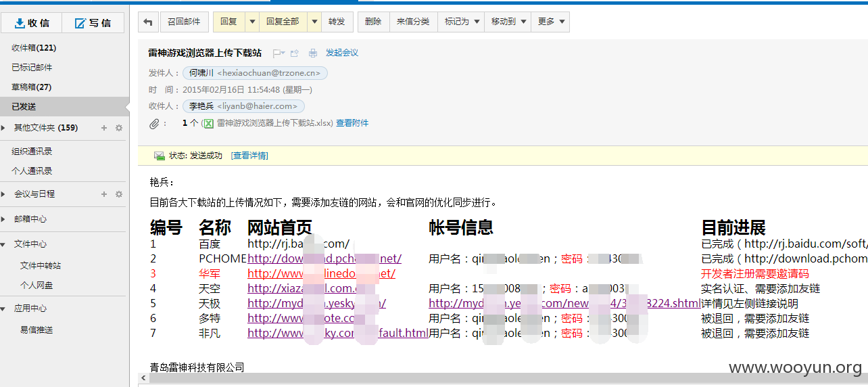Click the plus icon next to 会议与日程

point(104,194)
